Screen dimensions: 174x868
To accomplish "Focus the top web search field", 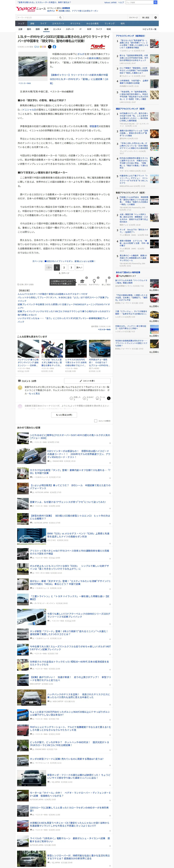I will click(139, 2).
